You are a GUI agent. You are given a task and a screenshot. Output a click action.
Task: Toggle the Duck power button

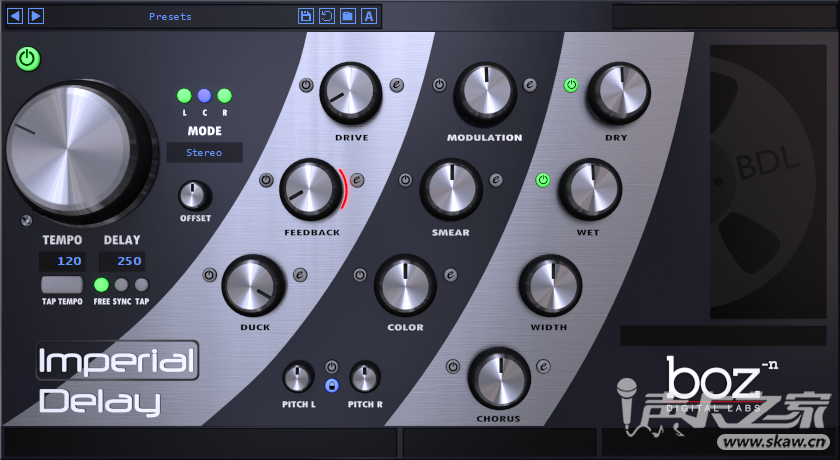point(209,275)
